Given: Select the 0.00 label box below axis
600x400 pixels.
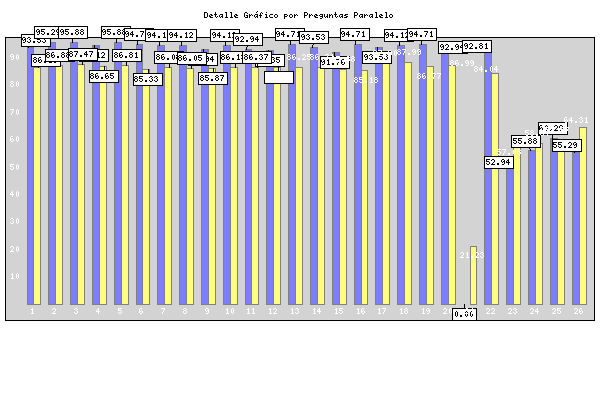Looking at the screenshot, I should 464,314.
